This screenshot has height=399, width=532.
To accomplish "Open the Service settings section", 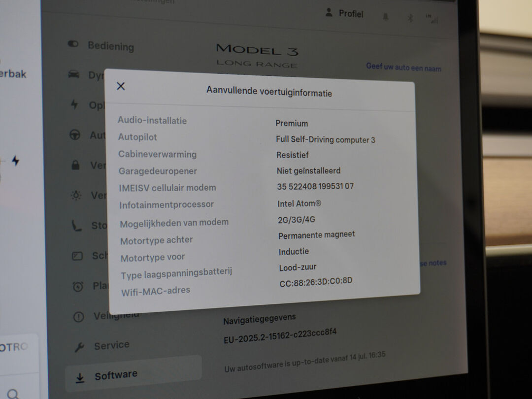I will [x=102, y=346].
